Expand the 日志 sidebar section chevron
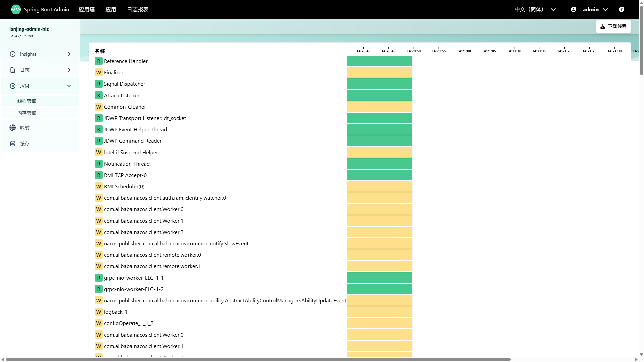Viewport: 644px width, 362px height. [x=69, y=70]
